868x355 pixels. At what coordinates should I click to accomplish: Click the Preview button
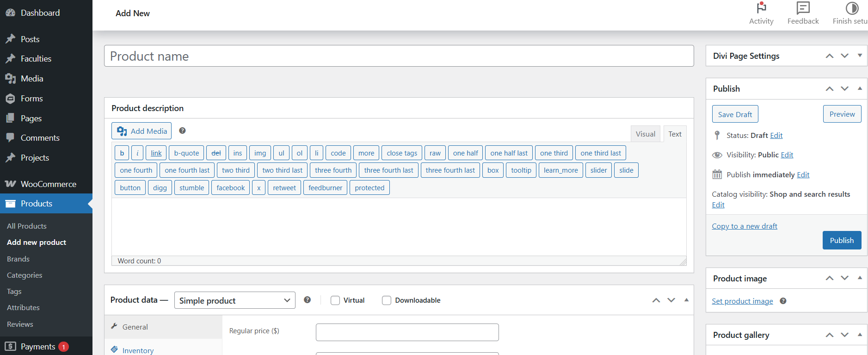click(x=842, y=114)
